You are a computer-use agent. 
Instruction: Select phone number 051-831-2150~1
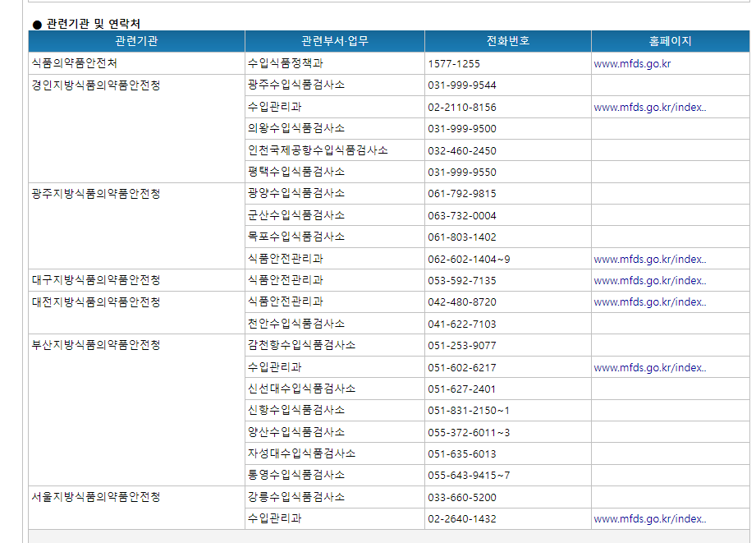point(469,411)
